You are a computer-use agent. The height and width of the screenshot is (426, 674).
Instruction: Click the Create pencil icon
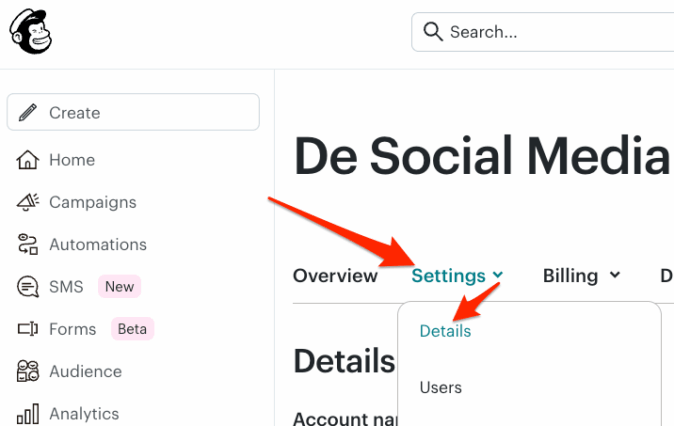[29, 113]
